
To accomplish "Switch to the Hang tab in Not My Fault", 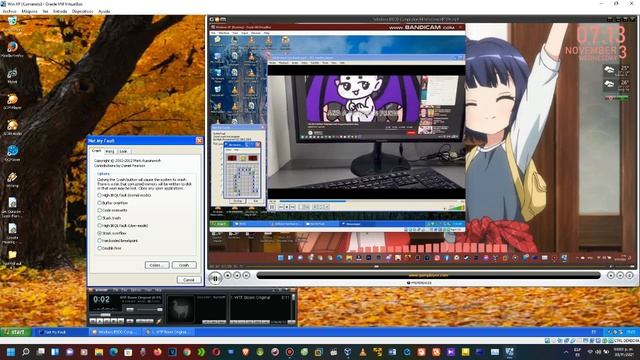I will click(110, 151).
